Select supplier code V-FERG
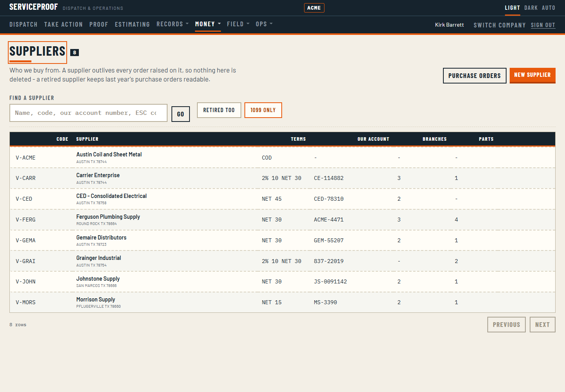Image resolution: width=565 pixels, height=392 pixels. click(x=26, y=220)
